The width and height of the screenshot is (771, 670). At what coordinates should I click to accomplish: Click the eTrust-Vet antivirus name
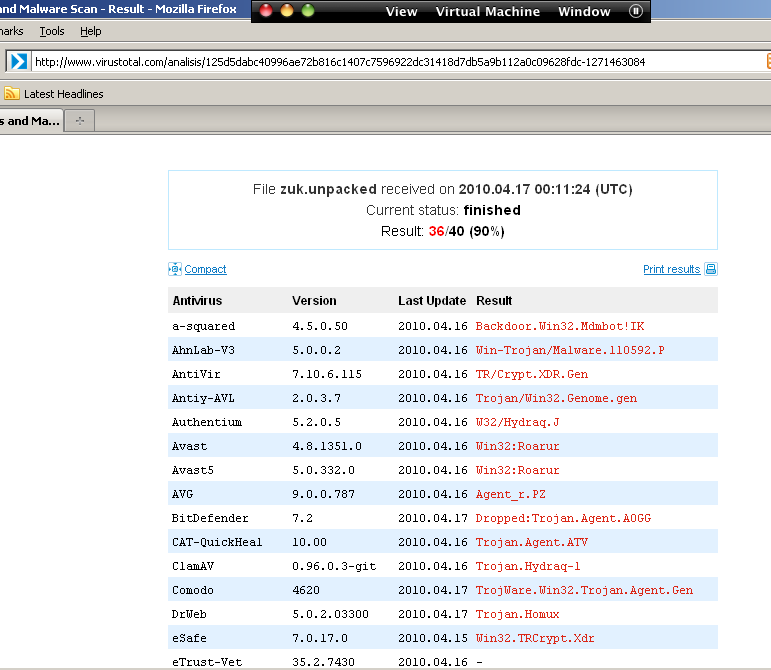207,662
